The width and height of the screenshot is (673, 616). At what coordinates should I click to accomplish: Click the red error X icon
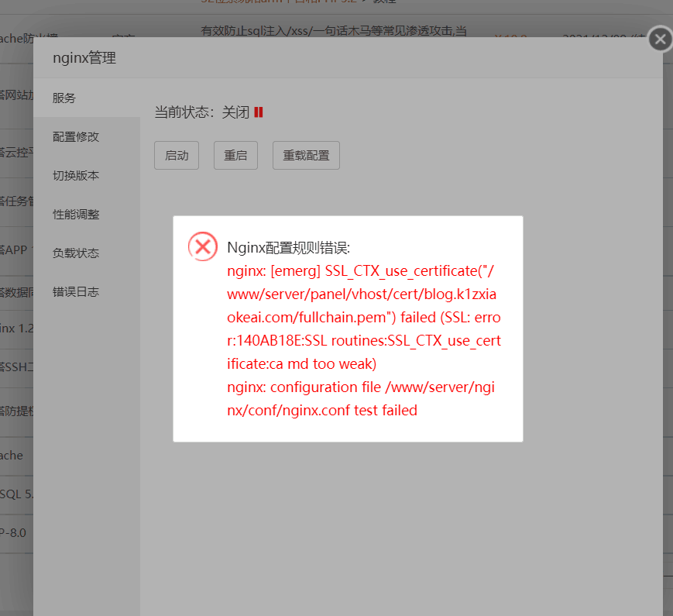pos(203,246)
